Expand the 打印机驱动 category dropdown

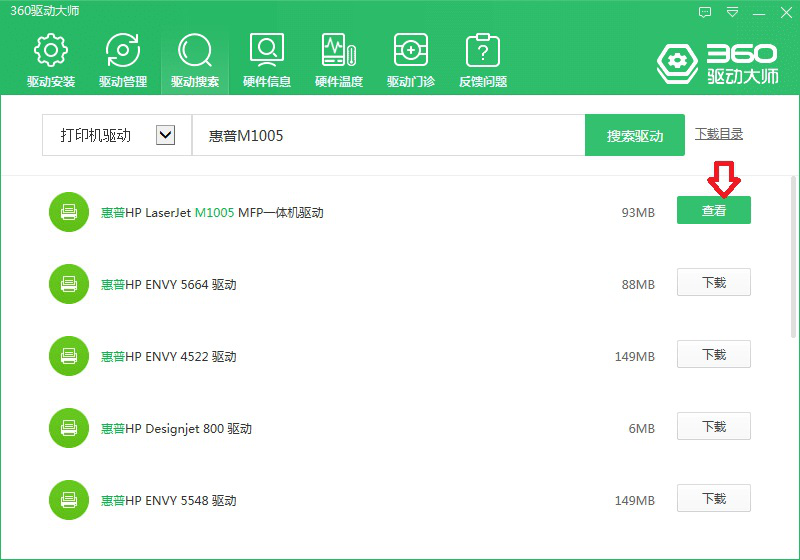tap(166, 135)
